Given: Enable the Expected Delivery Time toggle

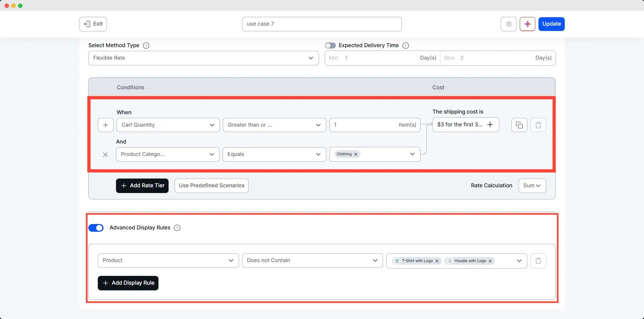Looking at the screenshot, I should 331,45.
